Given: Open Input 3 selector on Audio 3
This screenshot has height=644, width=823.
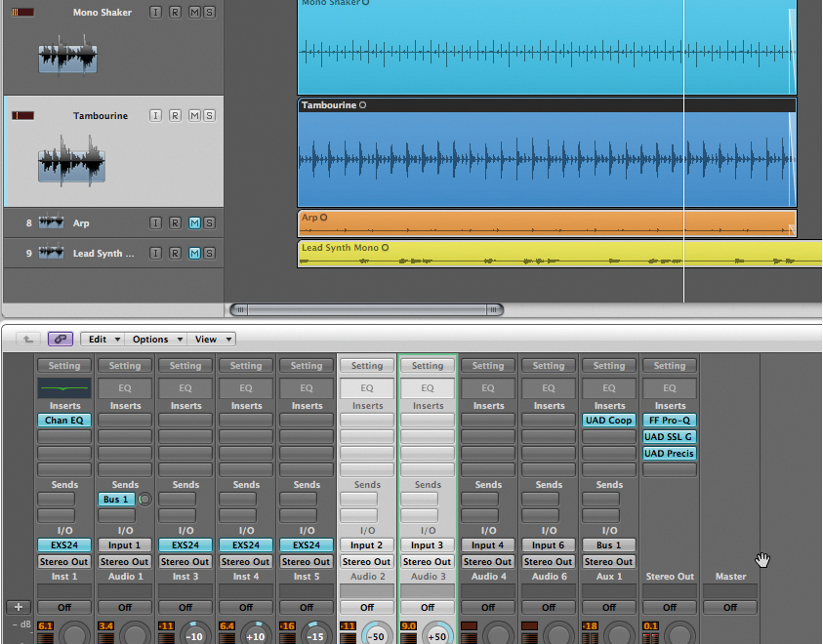Looking at the screenshot, I should tap(428, 544).
